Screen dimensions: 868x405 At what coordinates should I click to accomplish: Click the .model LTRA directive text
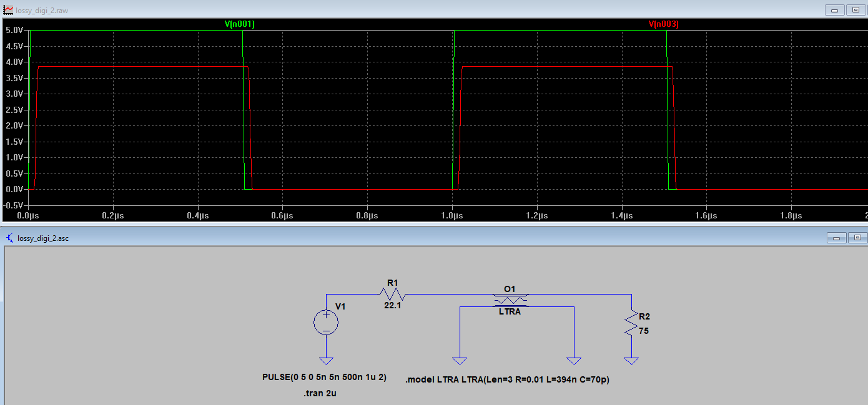coord(509,379)
